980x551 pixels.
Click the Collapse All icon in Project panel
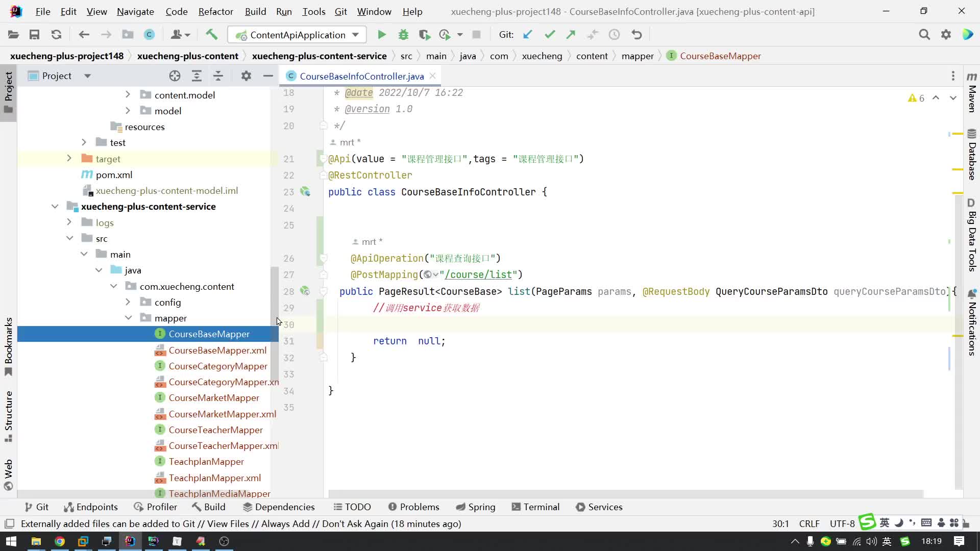[218, 76]
